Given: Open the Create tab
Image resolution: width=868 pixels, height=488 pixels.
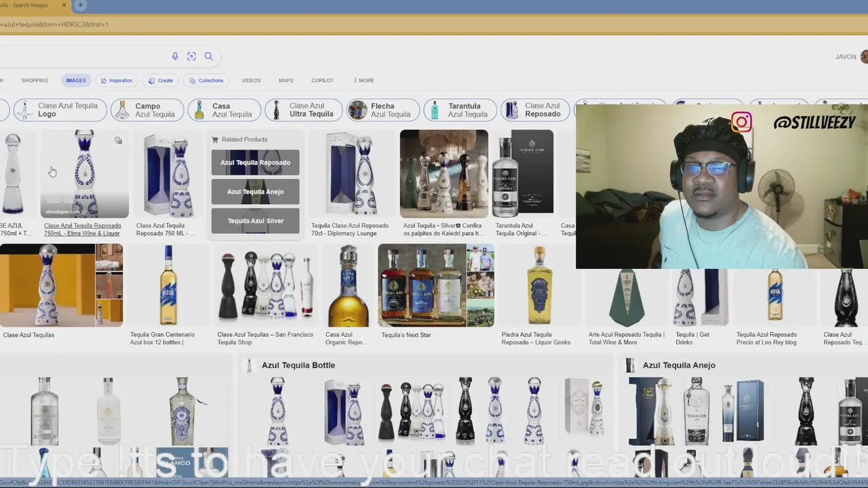Looking at the screenshot, I should click(161, 80).
